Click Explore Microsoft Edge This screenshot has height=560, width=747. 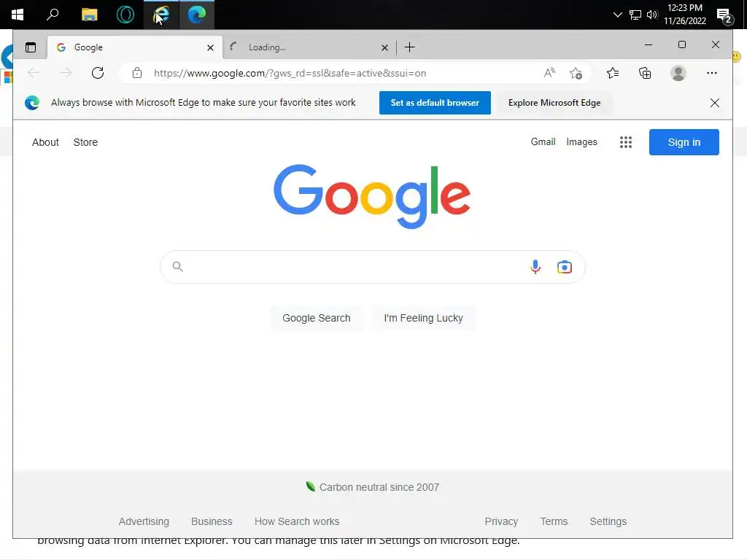(554, 103)
